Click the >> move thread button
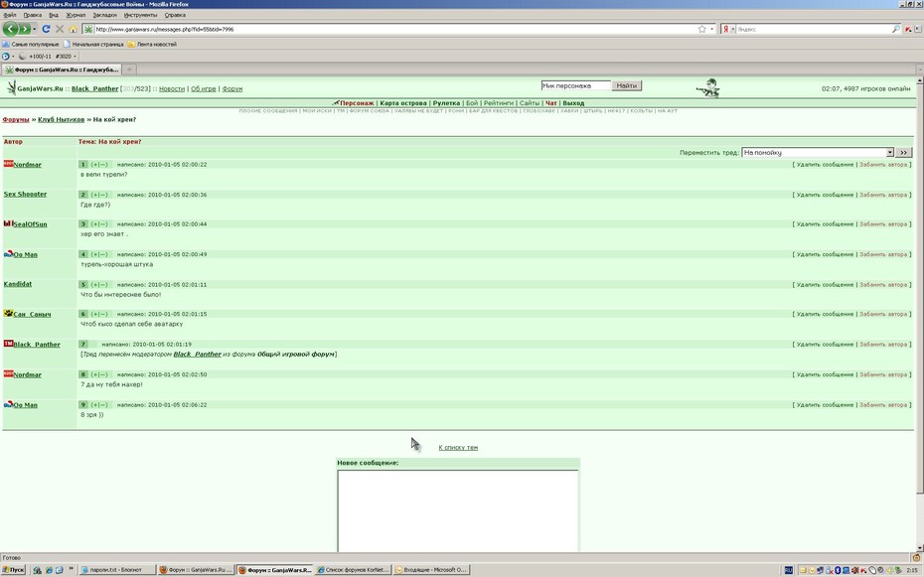This screenshot has width=924, height=577. click(903, 153)
